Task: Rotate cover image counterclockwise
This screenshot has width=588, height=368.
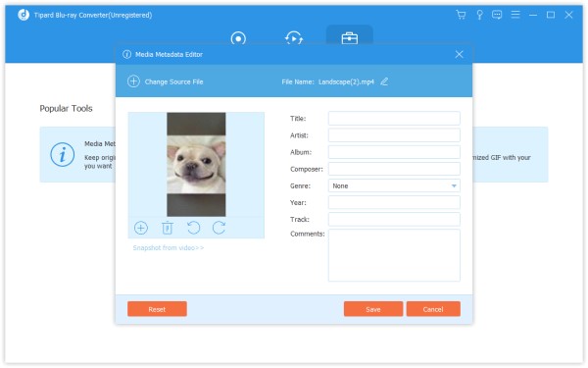Action: [x=193, y=228]
